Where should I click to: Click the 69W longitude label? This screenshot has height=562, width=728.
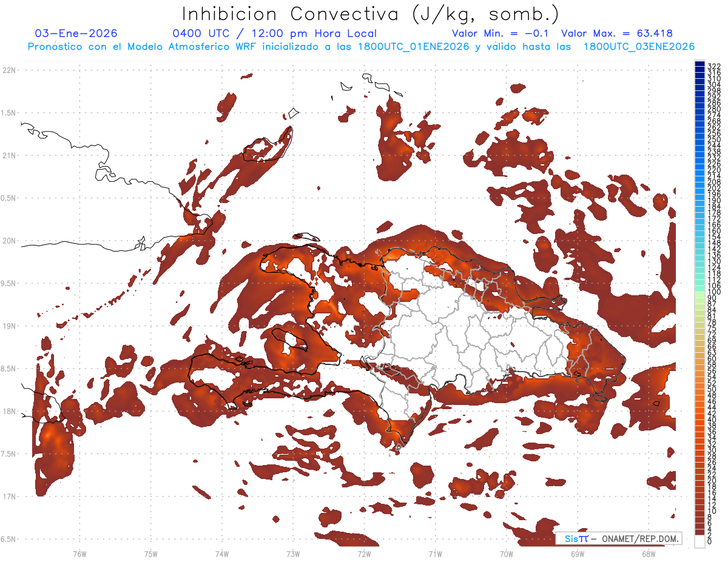[578, 554]
